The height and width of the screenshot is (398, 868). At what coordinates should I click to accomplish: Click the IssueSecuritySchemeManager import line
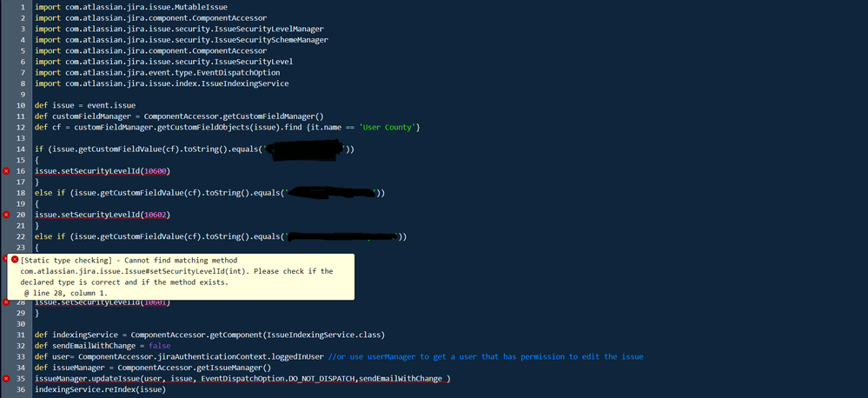tap(181, 40)
